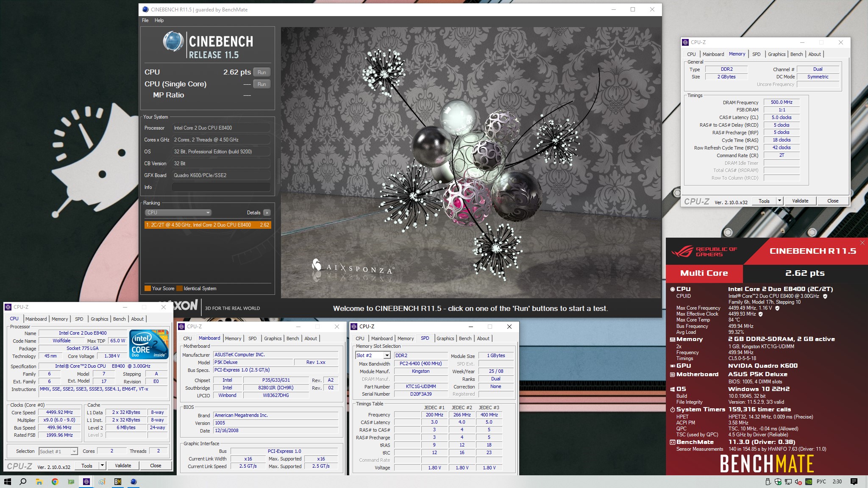Click the safely remove hardware tray icon
The image size is (868, 488).
point(768,482)
